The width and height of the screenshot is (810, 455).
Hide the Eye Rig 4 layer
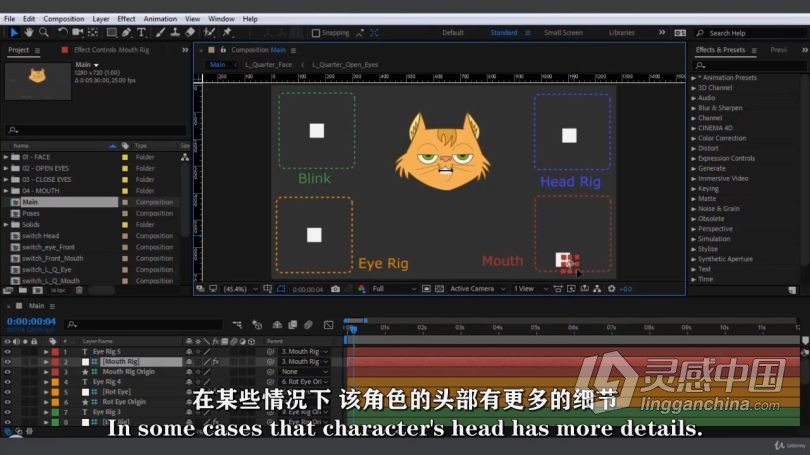7,382
